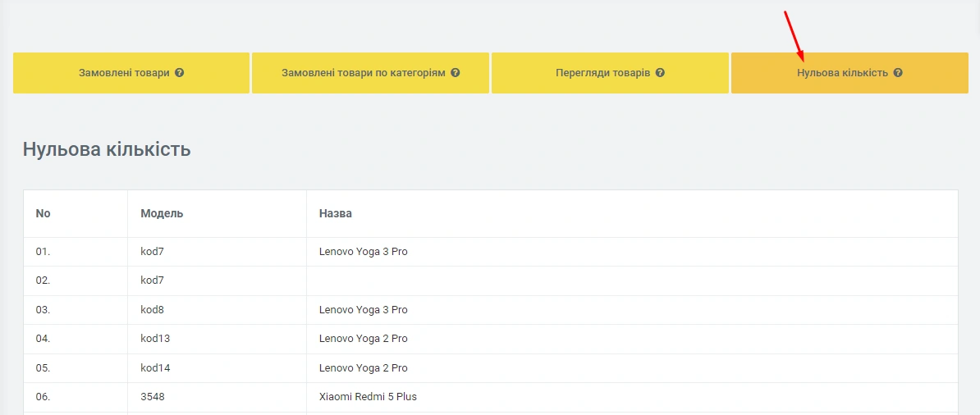Click the Нульова кількість page heading
Screen dimensions: 980x415
[107, 149]
